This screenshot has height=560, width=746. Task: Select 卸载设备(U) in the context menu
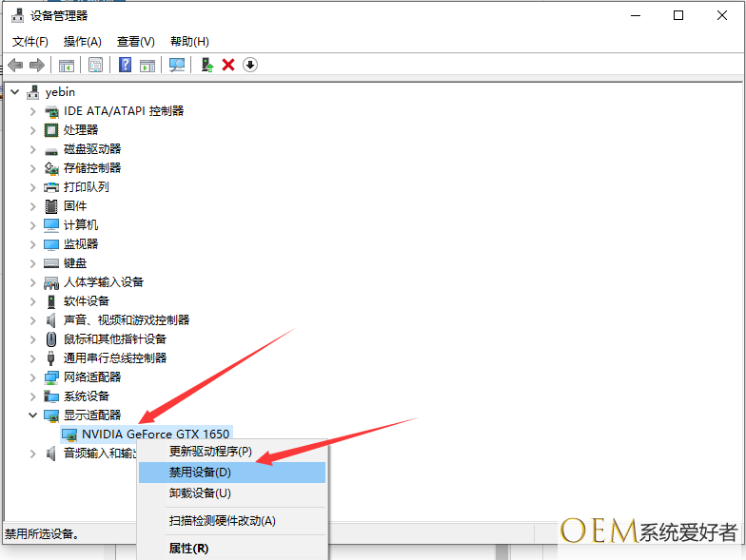[x=200, y=493]
